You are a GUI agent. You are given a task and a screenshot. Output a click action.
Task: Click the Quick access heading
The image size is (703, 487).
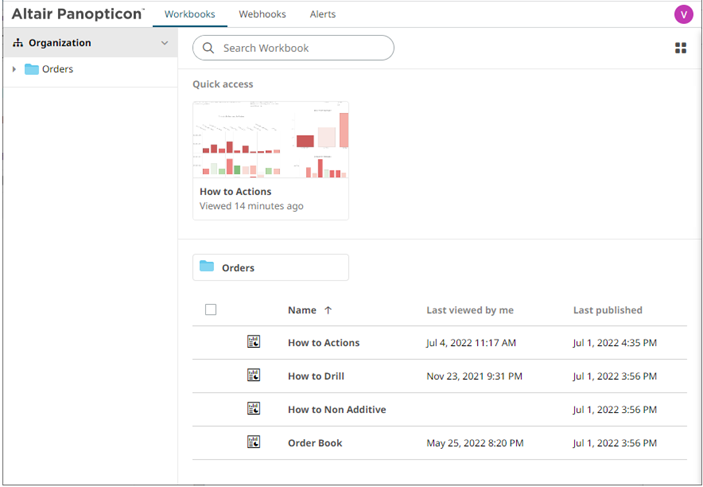pos(223,84)
